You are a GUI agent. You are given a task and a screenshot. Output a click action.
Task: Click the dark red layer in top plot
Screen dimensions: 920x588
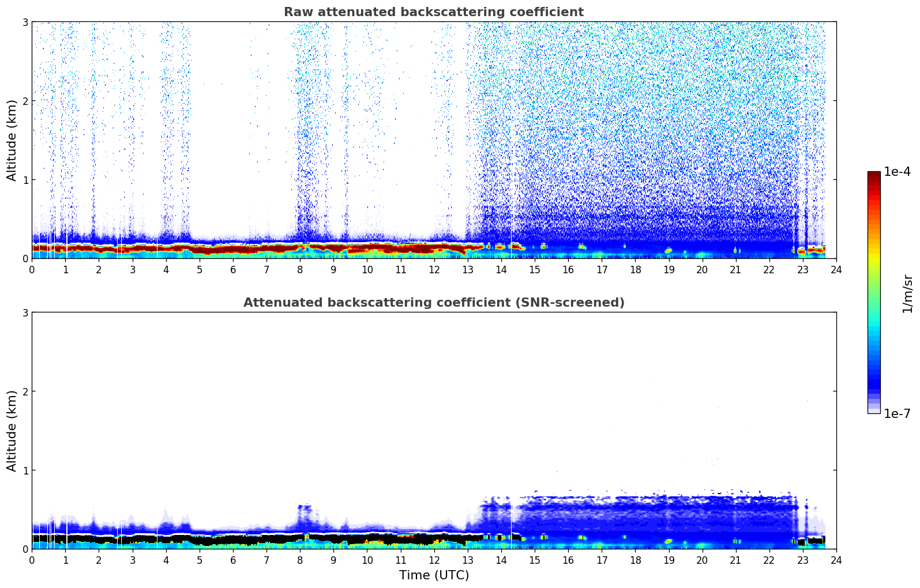coord(231,249)
